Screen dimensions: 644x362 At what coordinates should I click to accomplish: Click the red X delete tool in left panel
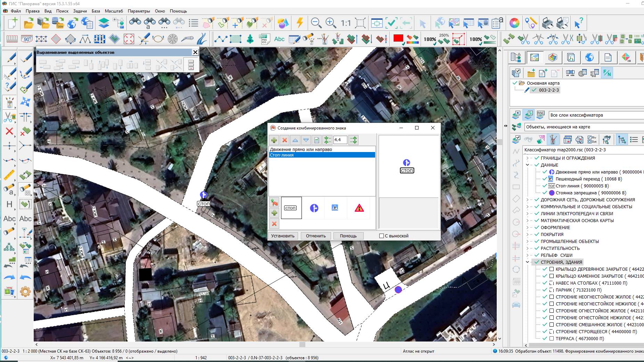(9, 132)
